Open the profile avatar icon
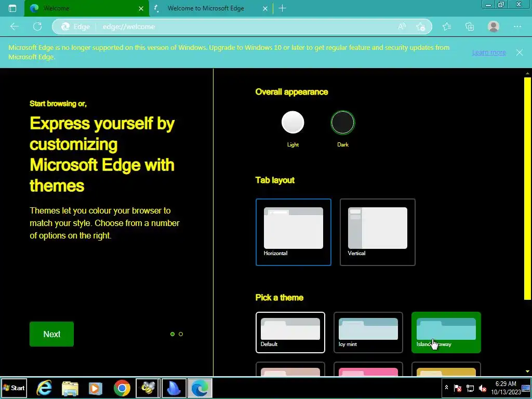This screenshot has height=399, width=532. click(x=494, y=26)
